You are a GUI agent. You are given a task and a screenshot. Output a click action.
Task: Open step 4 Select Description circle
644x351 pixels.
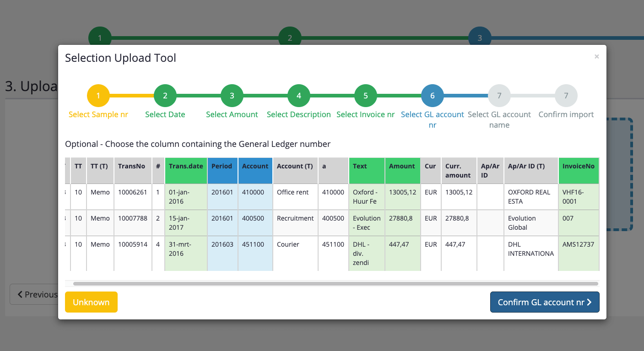click(x=299, y=96)
